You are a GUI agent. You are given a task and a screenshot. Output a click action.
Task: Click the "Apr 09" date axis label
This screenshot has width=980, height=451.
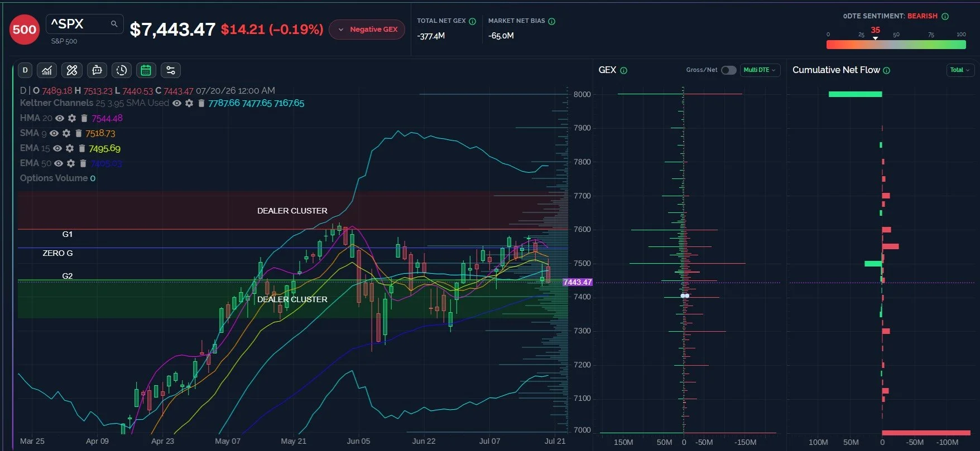[x=97, y=441]
